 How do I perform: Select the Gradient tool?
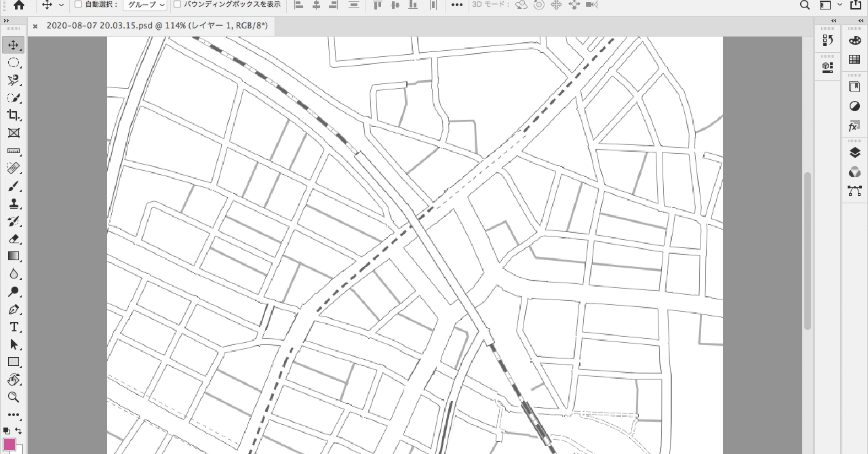13,256
